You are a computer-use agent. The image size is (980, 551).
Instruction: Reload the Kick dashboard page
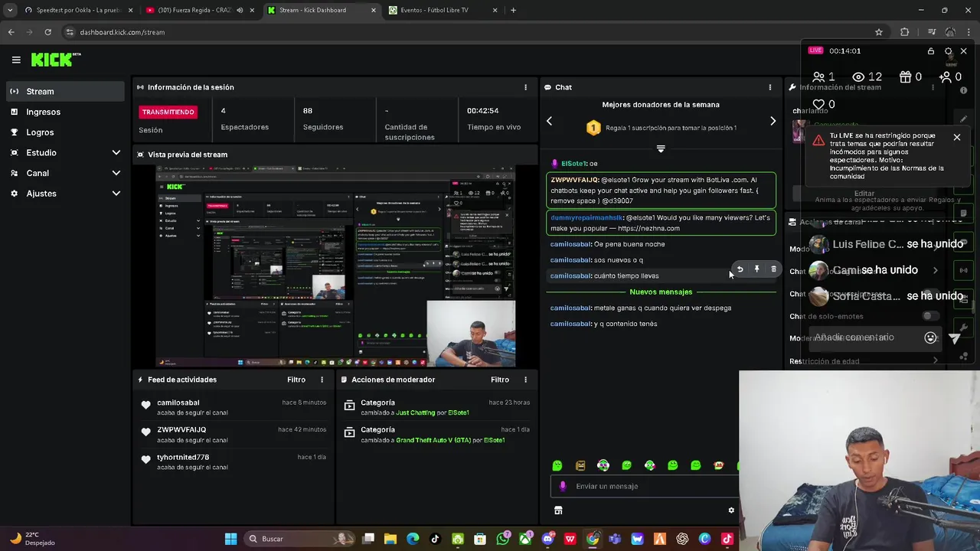coord(47,32)
